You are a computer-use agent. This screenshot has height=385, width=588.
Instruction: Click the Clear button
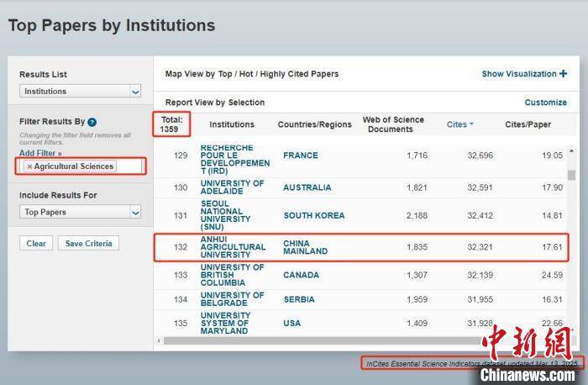coord(36,243)
